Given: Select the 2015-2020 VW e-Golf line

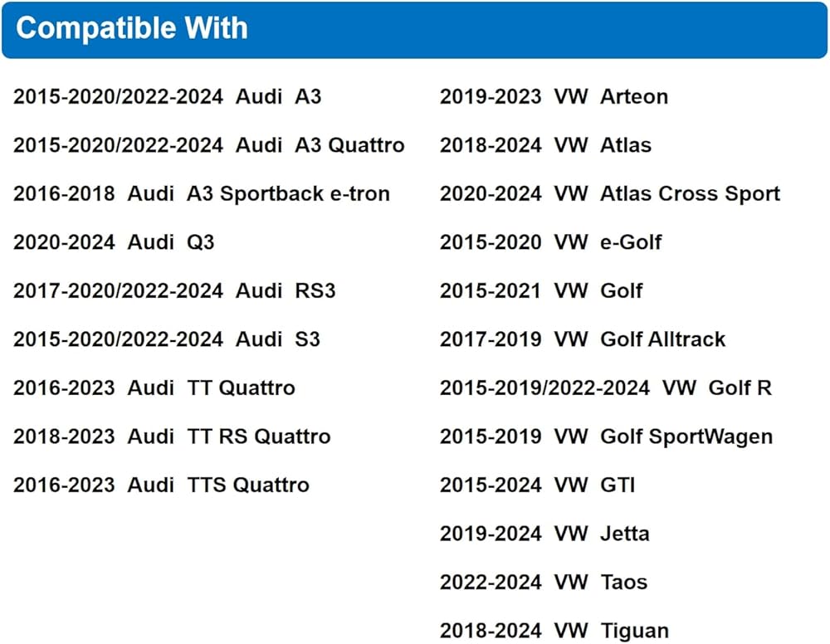Looking at the screenshot, I should (550, 242).
